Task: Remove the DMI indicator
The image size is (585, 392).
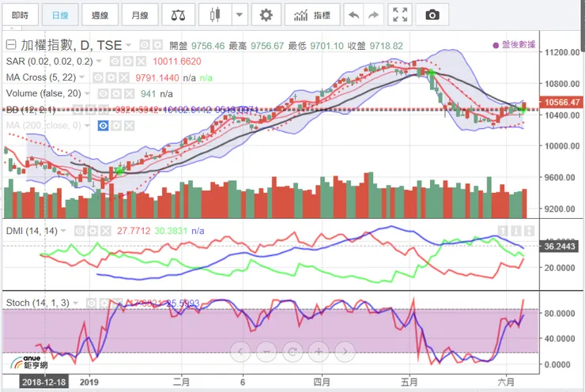Action: (x=106, y=232)
